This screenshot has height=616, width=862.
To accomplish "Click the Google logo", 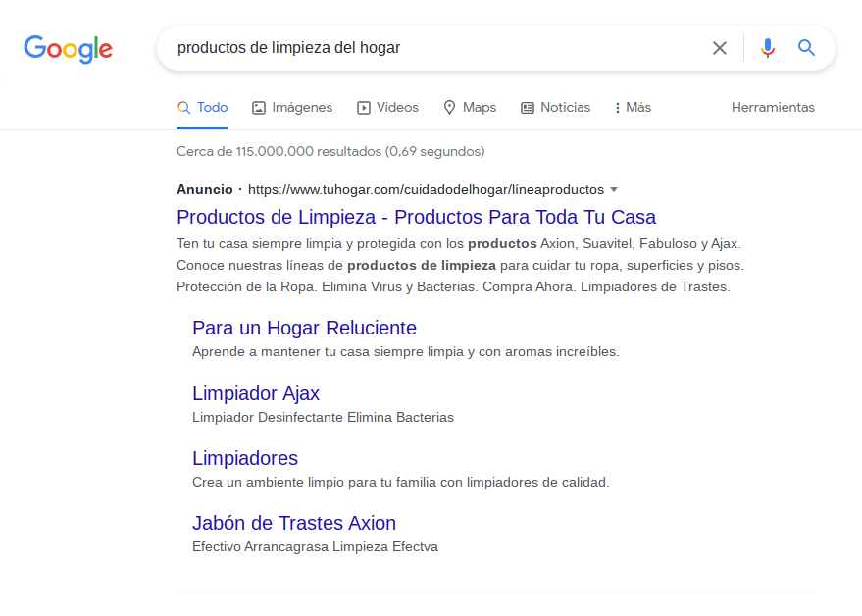I will [x=69, y=49].
